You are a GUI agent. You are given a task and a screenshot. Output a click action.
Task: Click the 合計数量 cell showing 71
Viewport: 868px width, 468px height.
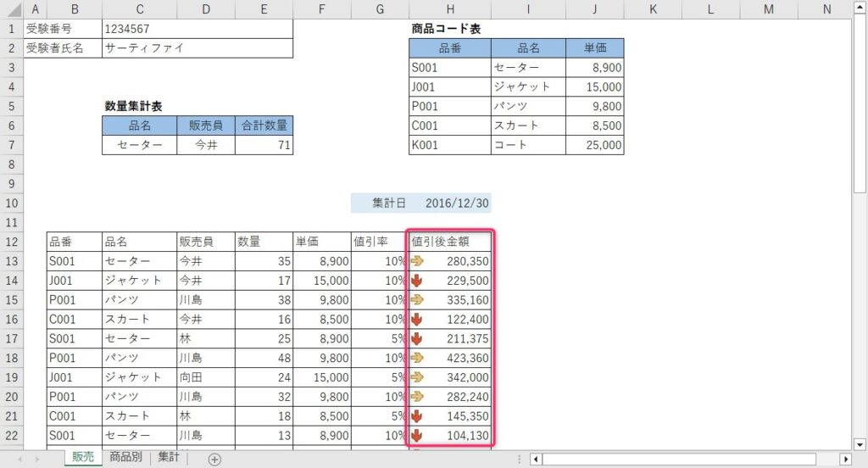(264, 145)
